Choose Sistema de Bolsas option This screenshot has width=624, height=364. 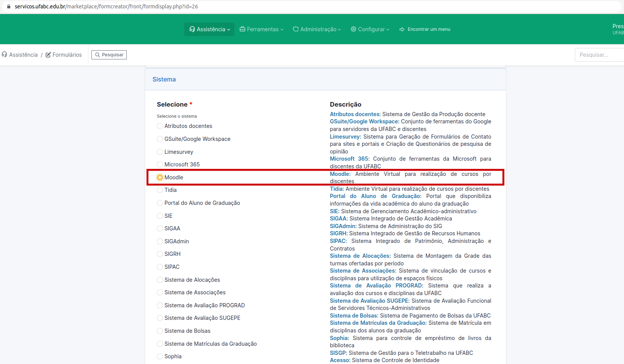point(160,331)
